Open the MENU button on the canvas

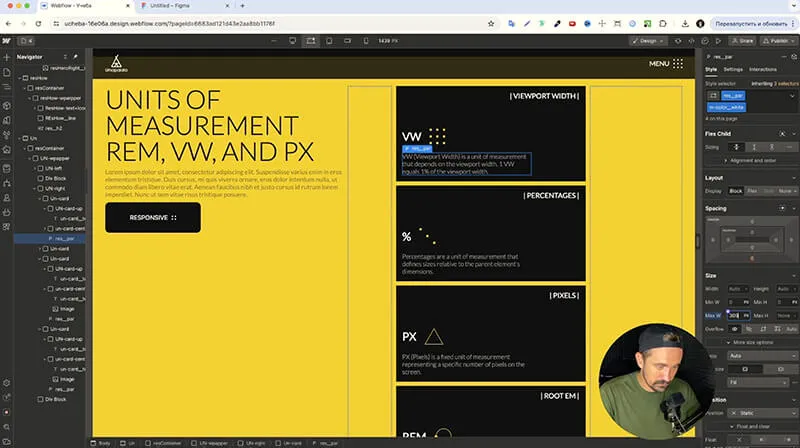click(666, 64)
